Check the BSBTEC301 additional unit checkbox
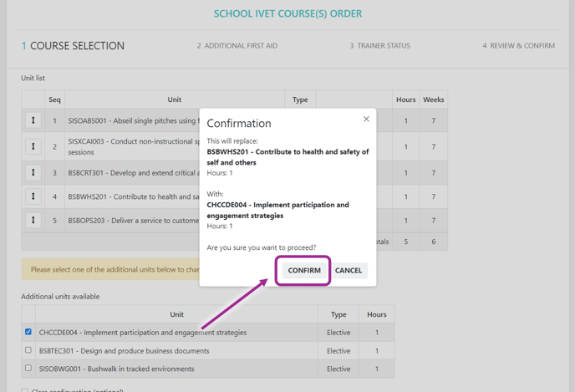The image size is (575, 392). point(28,350)
